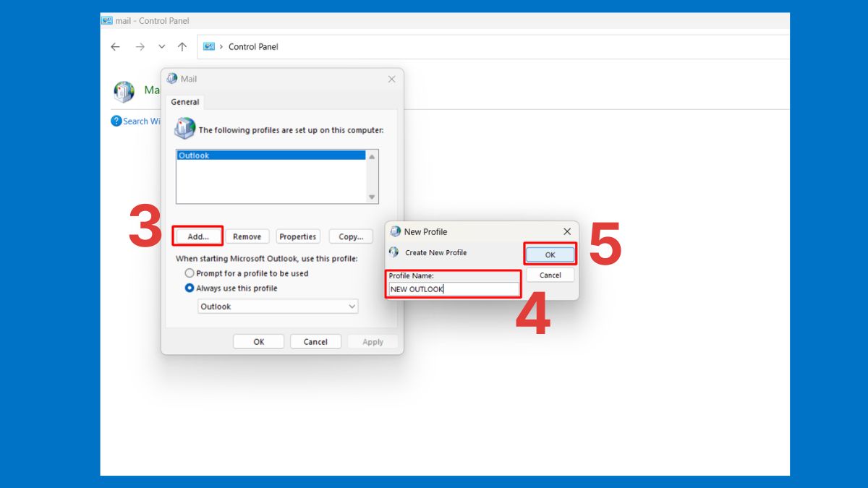Image resolution: width=868 pixels, height=488 pixels.
Task: Click the Apply button in Mail dialog
Action: (x=373, y=342)
